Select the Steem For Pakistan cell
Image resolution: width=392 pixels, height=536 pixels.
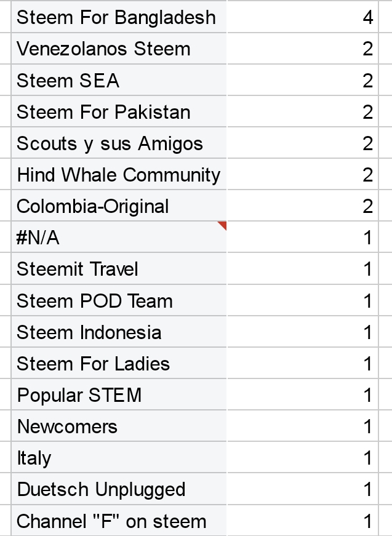coord(117,112)
